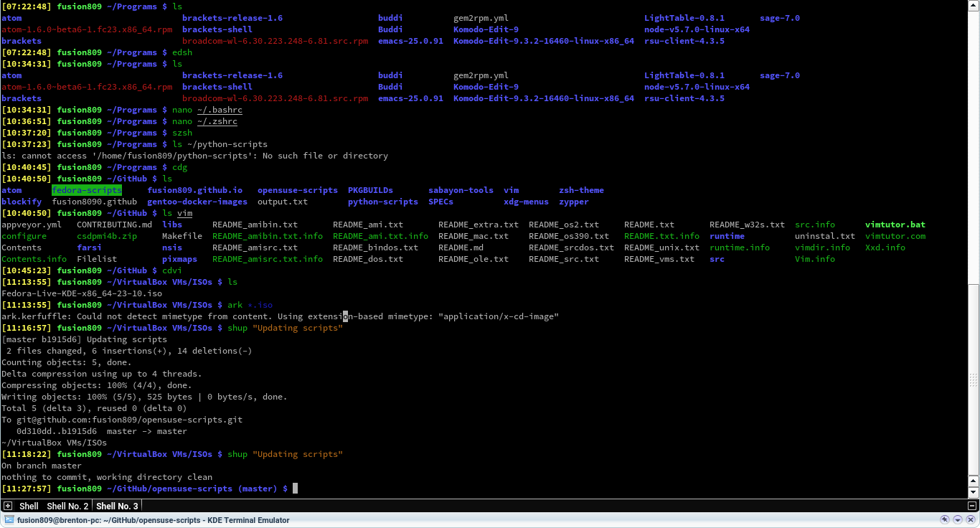Viewport: 980px width, 528px height.
Task: Click the Filelist entry
Action: tap(97, 259)
